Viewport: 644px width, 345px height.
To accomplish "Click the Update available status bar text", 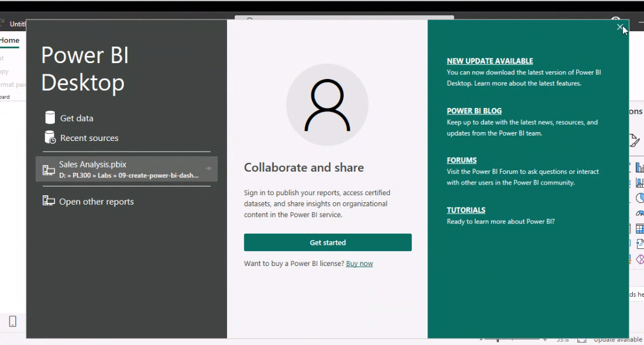I will point(618,340).
